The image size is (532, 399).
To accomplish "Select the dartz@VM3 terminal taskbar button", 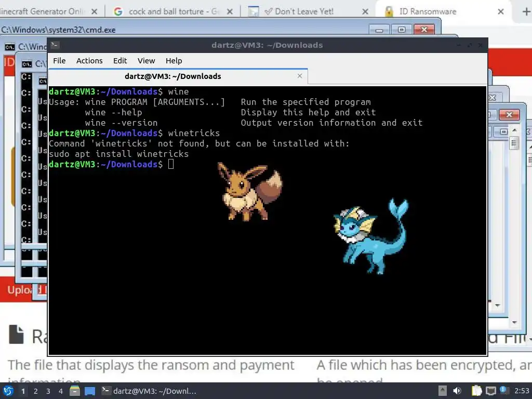I will tap(149, 391).
